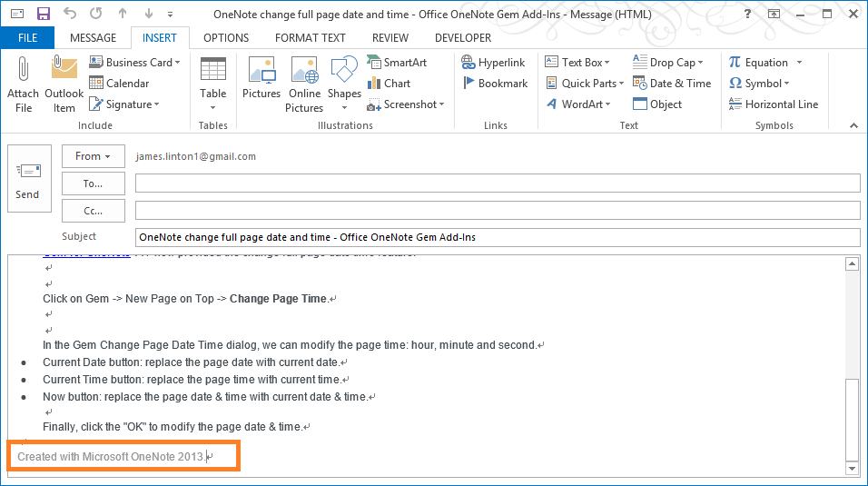Select the INSERT tab
868x486 pixels.
pos(160,37)
